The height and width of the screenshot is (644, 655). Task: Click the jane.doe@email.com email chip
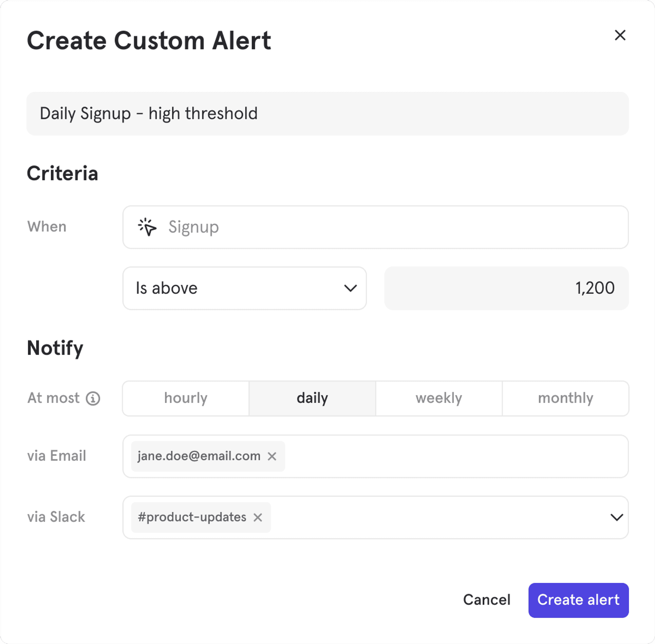(x=199, y=456)
